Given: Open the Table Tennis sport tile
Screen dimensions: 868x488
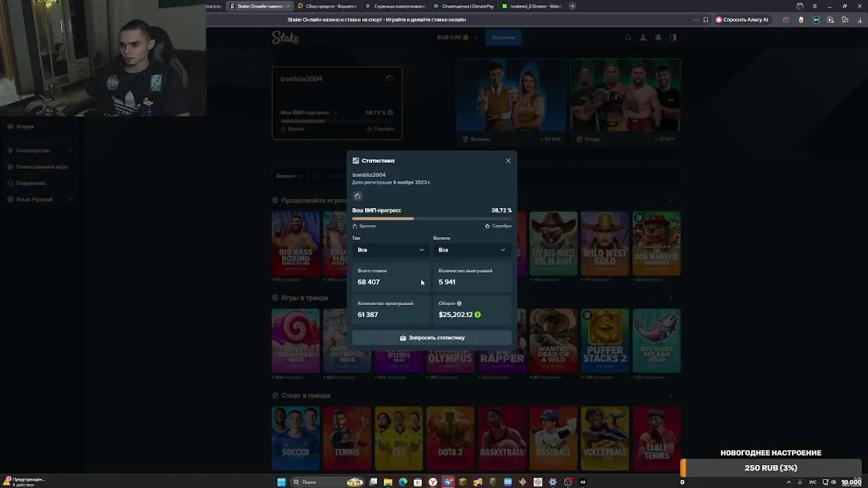Looking at the screenshot, I should pyautogui.click(x=656, y=438).
